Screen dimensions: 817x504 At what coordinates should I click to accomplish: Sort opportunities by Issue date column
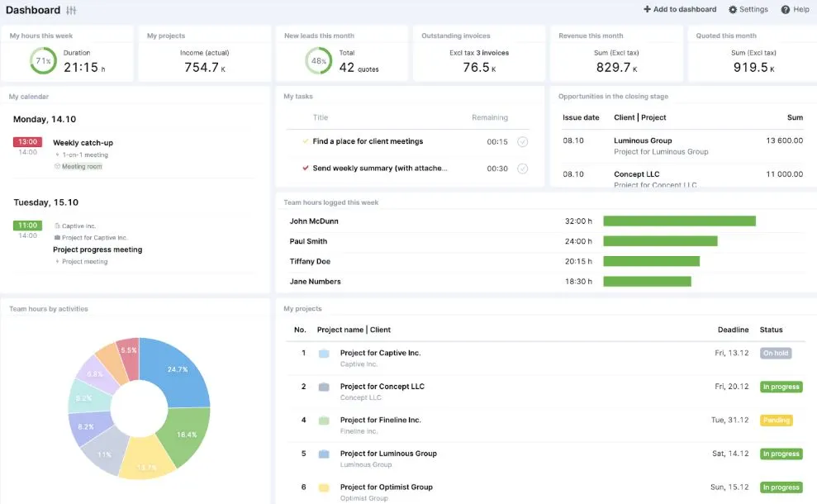click(x=581, y=117)
